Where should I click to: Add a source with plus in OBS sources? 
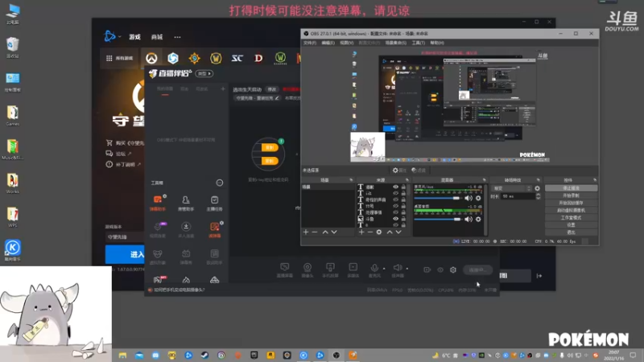361,232
